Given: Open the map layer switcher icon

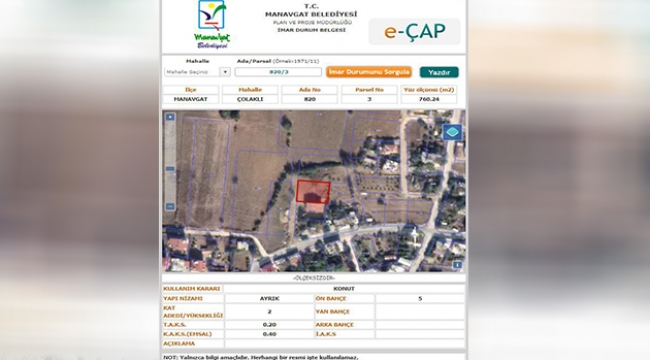Looking at the screenshot, I should pyautogui.click(x=452, y=132).
